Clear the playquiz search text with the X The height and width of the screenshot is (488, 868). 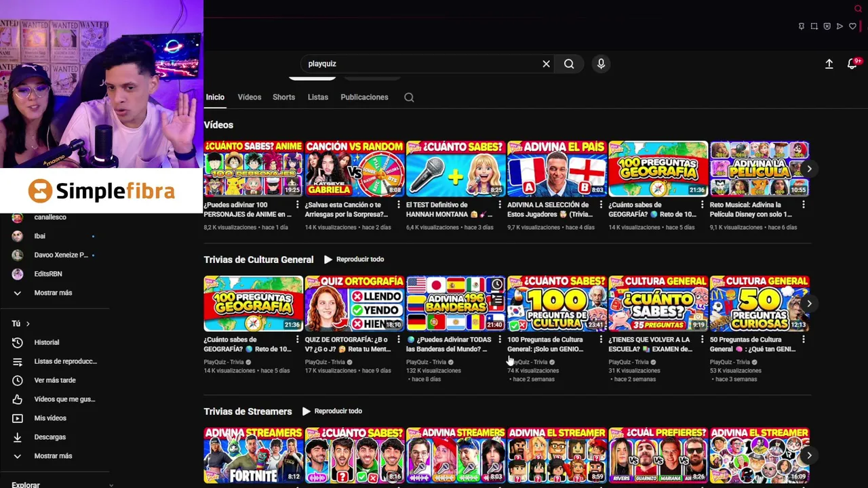point(546,64)
